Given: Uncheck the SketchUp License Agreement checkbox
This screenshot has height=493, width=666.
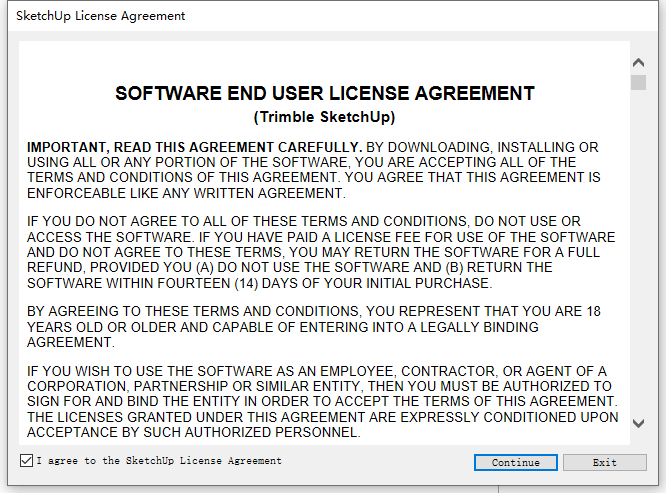Looking at the screenshot, I should 26,460.
